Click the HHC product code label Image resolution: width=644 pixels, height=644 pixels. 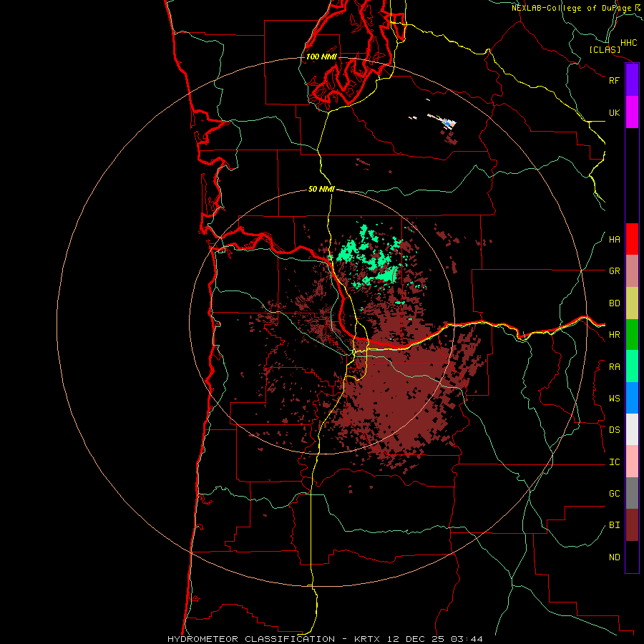pyautogui.click(x=629, y=43)
